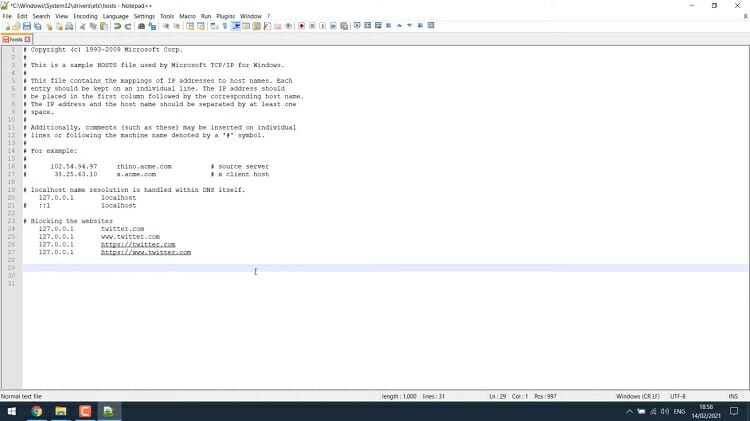Open the Windows Start menu
Viewport: 750px width, 421px height.
[x=11, y=411]
